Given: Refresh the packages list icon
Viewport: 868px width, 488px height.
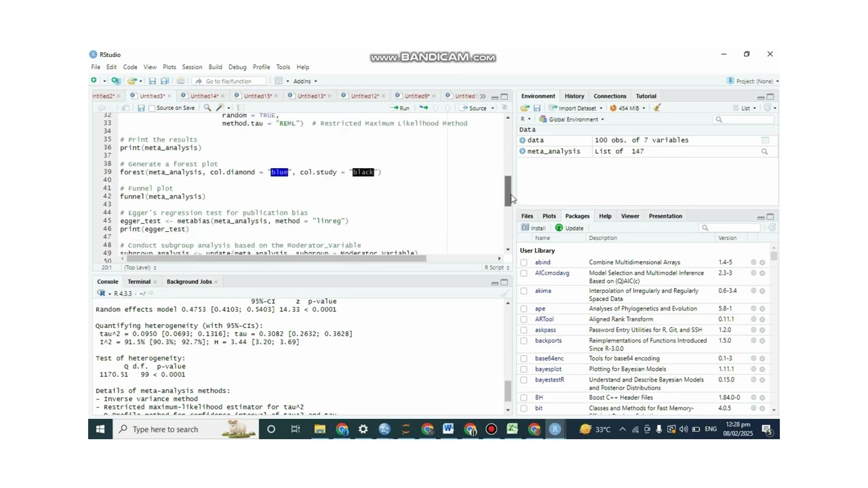Looking at the screenshot, I should pos(772,228).
